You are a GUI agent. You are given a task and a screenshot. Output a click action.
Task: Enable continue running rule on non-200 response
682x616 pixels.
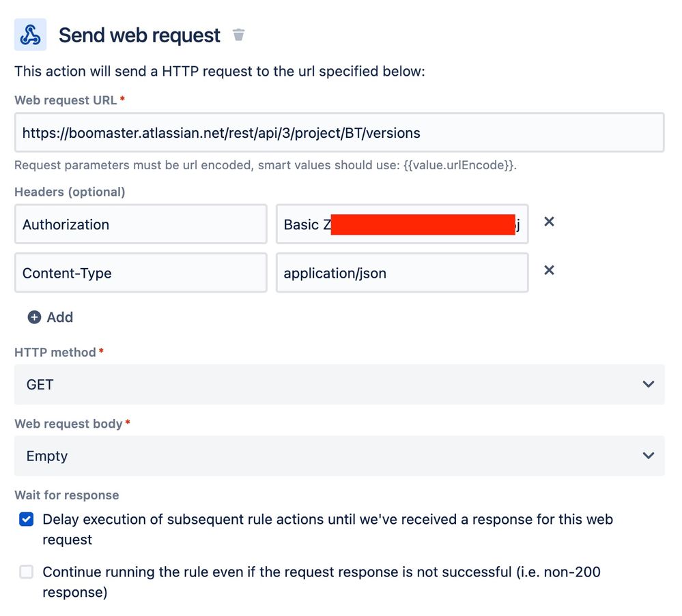[x=26, y=572]
